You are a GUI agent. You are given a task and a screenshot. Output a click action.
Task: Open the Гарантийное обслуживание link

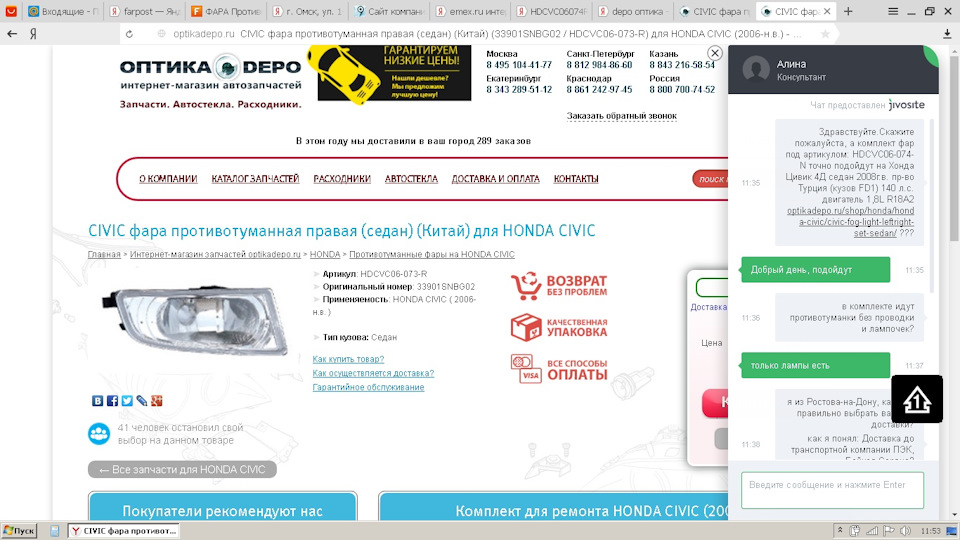(368, 388)
